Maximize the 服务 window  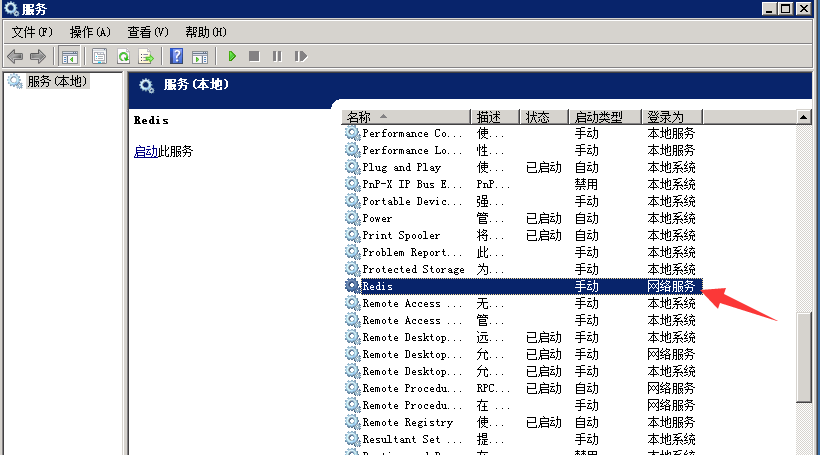point(786,8)
